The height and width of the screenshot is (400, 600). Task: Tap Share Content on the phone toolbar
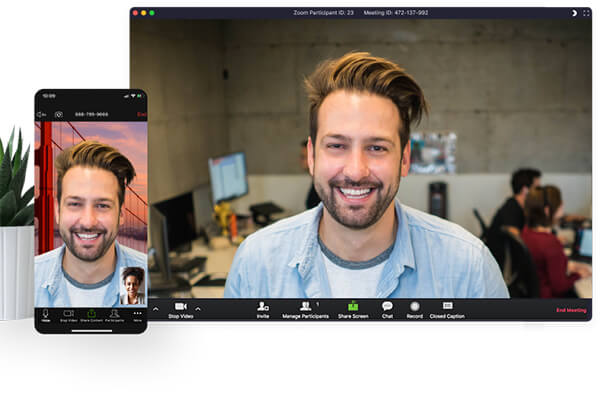(91, 316)
